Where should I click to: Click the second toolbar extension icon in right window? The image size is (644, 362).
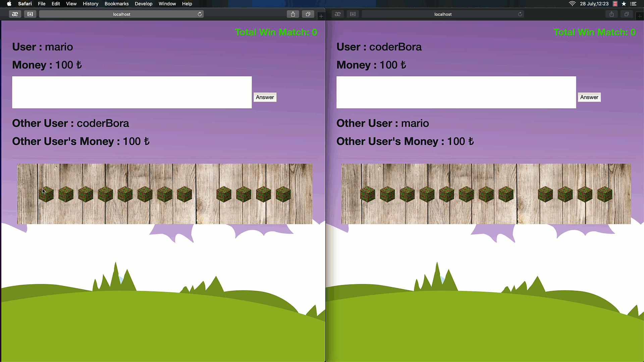pyautogui.click(x=353, y=14)
